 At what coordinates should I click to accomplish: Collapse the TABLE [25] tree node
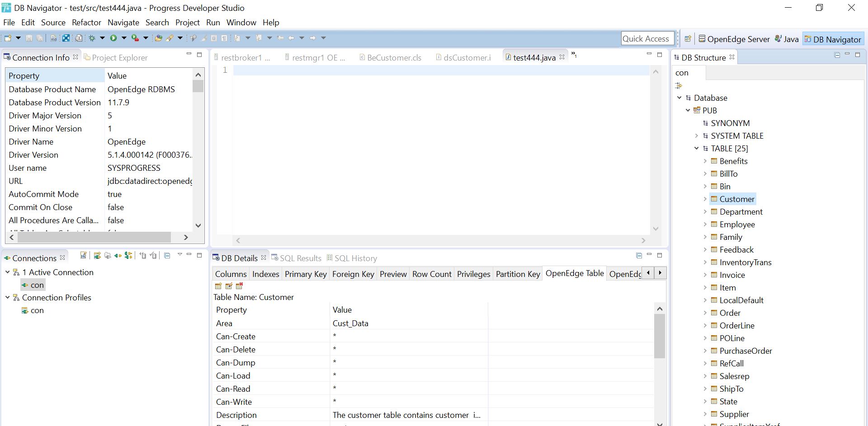[696, 148]
